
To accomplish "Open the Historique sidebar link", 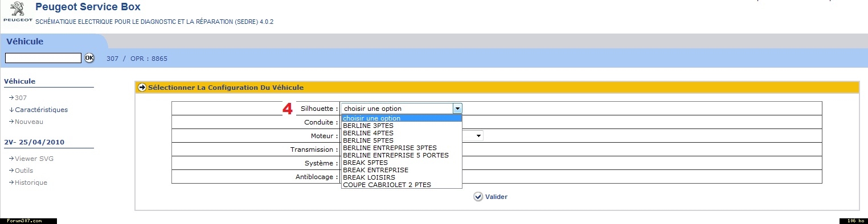I will 31,182.
